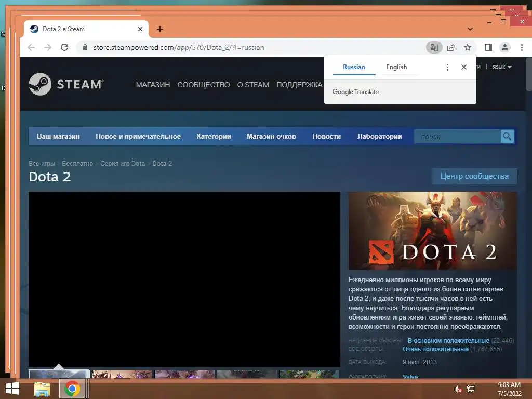Open the taskbar clock showing 9:03 AM
This screenshot has height=399, width=532.
click(509, 389)
